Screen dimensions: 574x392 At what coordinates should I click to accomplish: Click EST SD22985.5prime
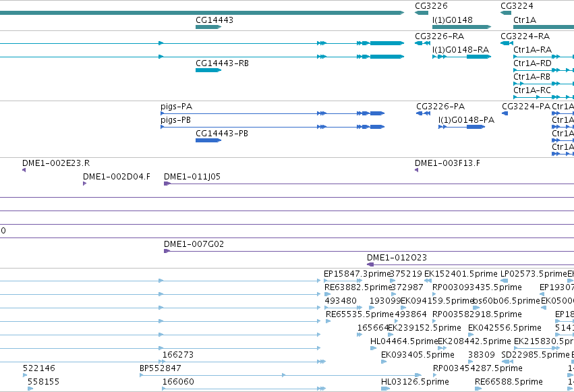pos(507,362)
